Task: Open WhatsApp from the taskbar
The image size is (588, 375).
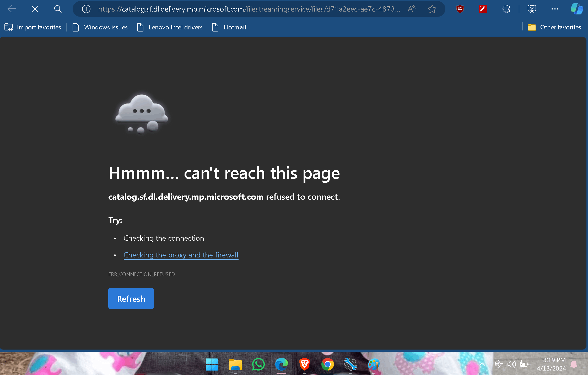Action: pyautogui.click(x=258, y=364)
